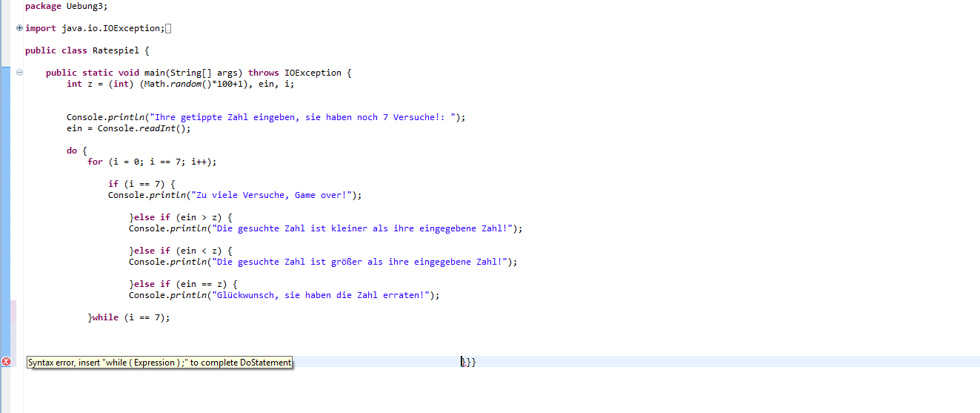Click the 'public static void main' signature

click(199, 73)
